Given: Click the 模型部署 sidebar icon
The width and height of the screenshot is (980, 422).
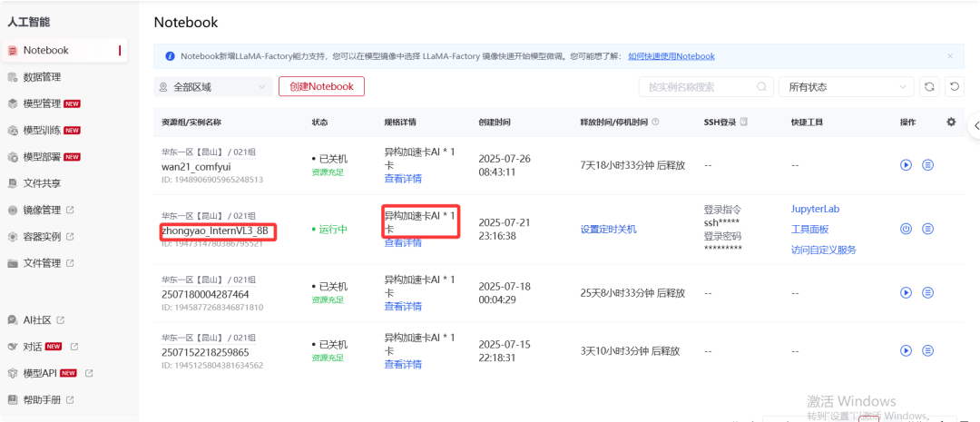Looking at the screenshot, I should [x=13, y=157].
